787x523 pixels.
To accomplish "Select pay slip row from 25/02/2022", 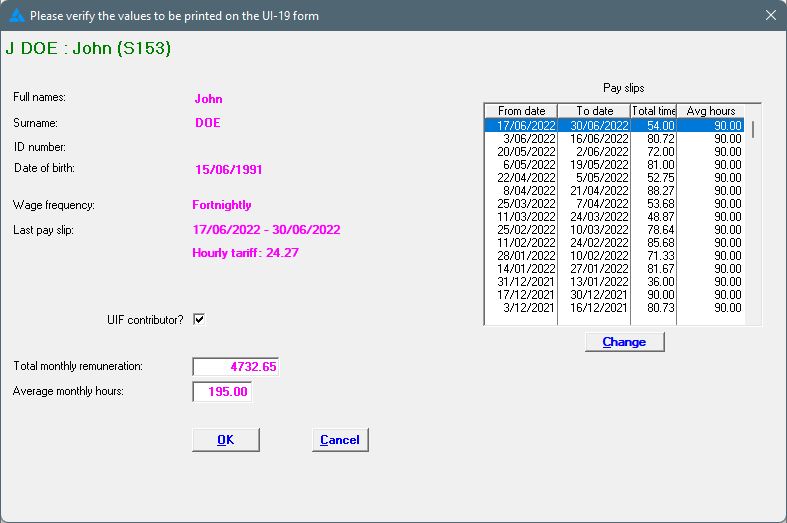I will point(614,230).
